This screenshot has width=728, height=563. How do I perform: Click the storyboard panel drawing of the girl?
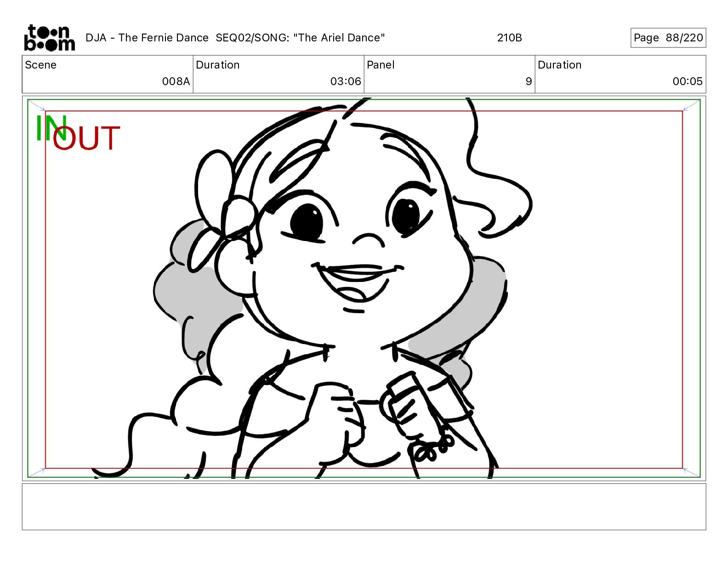(364, 288)
